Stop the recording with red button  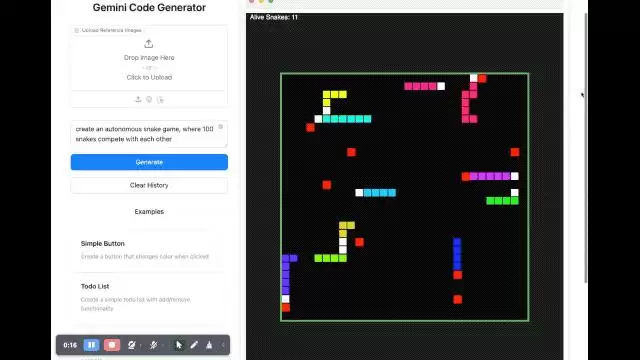coord(112,345)
